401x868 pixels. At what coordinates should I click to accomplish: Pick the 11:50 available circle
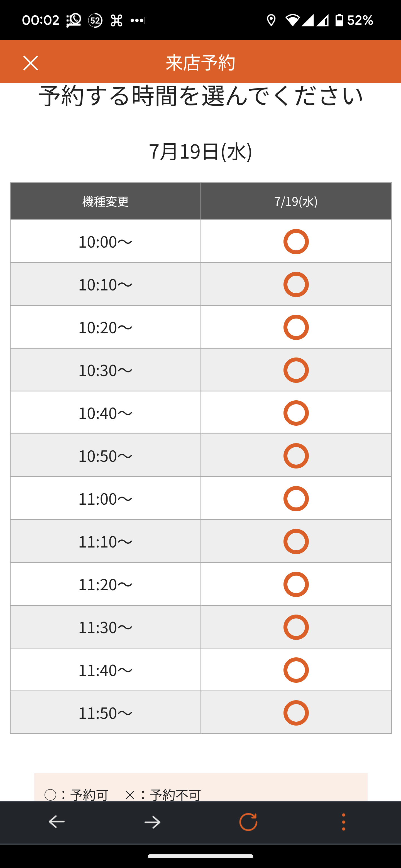[x=296, y=713]
